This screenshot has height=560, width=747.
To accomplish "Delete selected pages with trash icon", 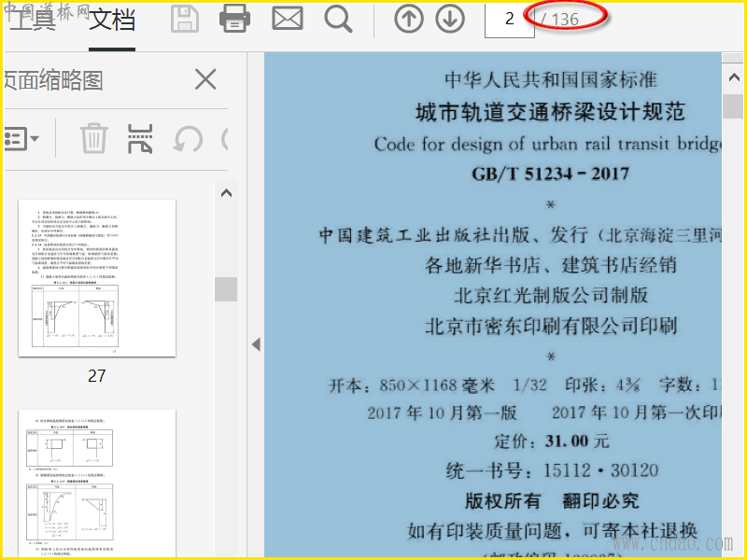I will tap(93, 138).
